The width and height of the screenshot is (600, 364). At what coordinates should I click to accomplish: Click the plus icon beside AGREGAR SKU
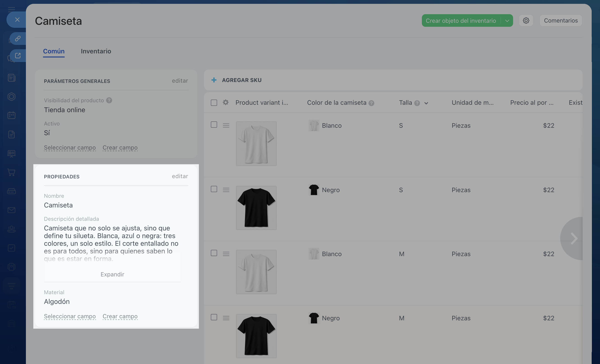(x=214, y=80)
